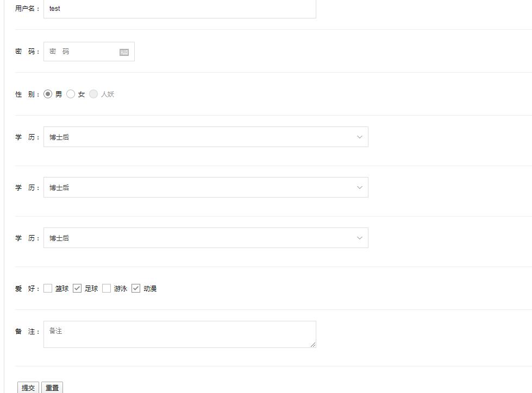Expand the middle 学历 dropdown
532x393 pixels.
point(205,187)
